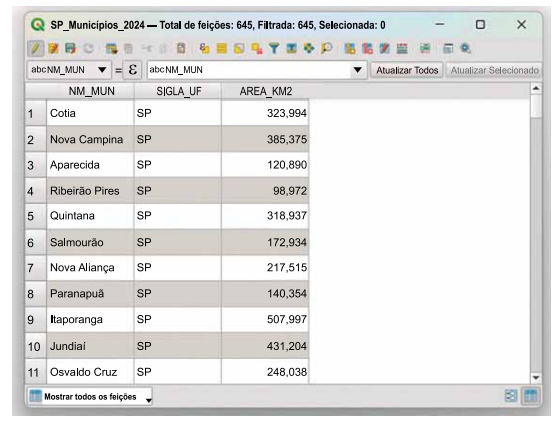Deselect all features
This screenshot has width=558, height=424.
pyautogui.click(x=257, y=48)
